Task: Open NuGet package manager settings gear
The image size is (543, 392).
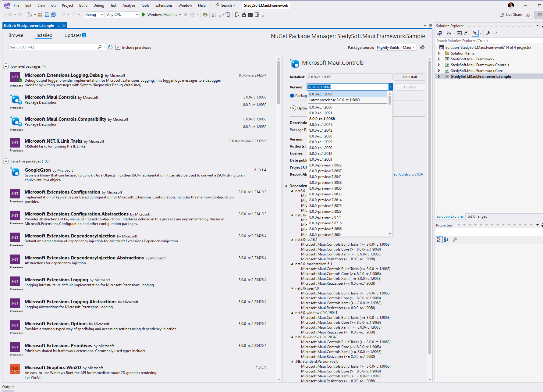Action: tap(422, 47)
